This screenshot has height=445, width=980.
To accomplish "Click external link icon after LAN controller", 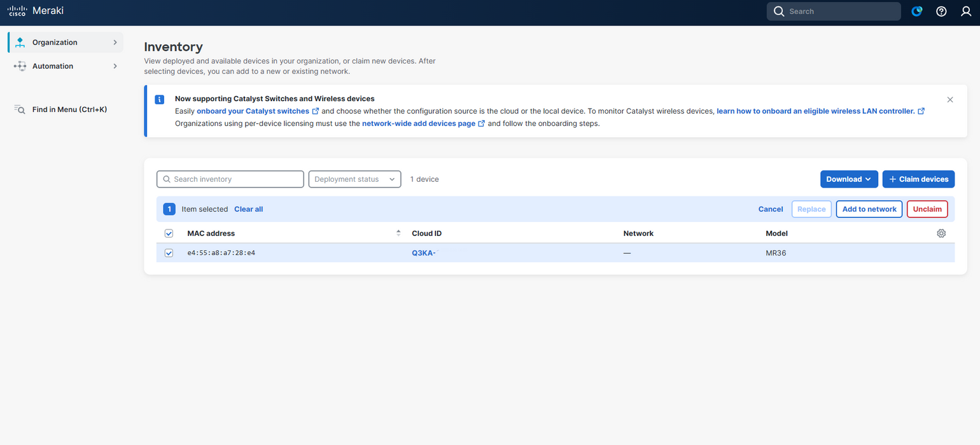I will click(921, 111).
